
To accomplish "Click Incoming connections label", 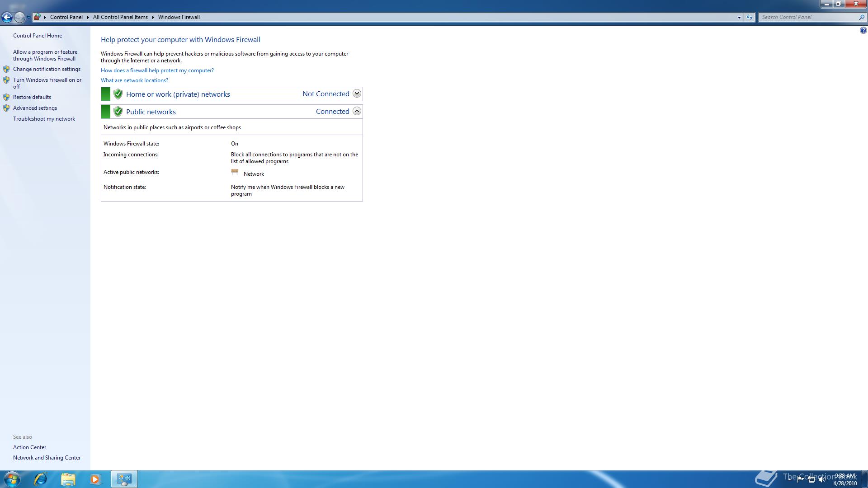I will click(131, 155).
